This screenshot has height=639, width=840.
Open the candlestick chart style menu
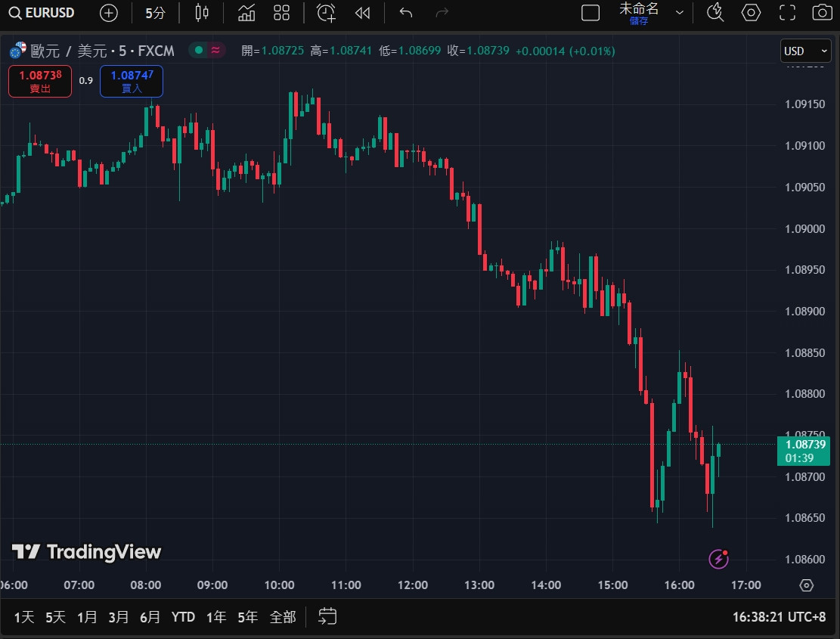coord(201,13)
